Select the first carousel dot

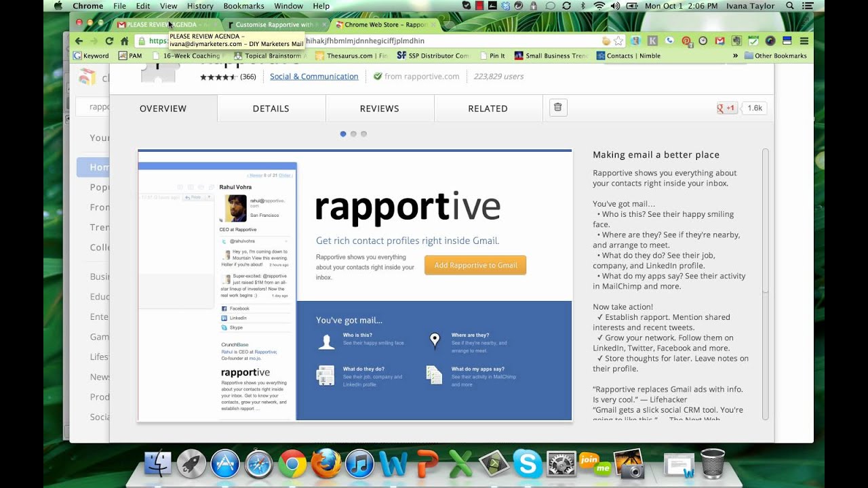pos(343,134)
